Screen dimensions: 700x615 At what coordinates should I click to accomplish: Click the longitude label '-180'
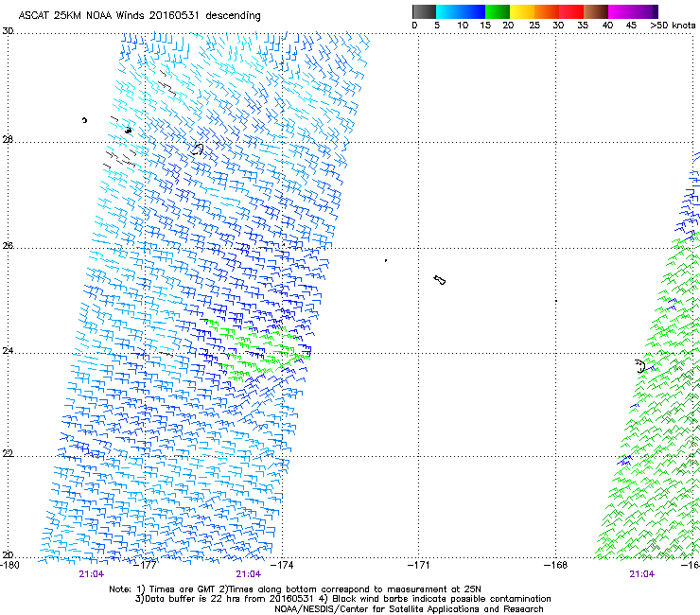coord(9,566)
